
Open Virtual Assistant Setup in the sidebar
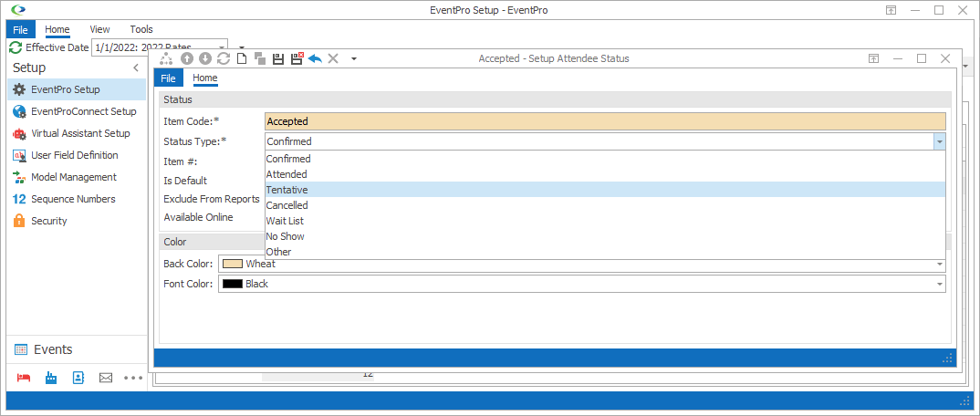point(77,133)
